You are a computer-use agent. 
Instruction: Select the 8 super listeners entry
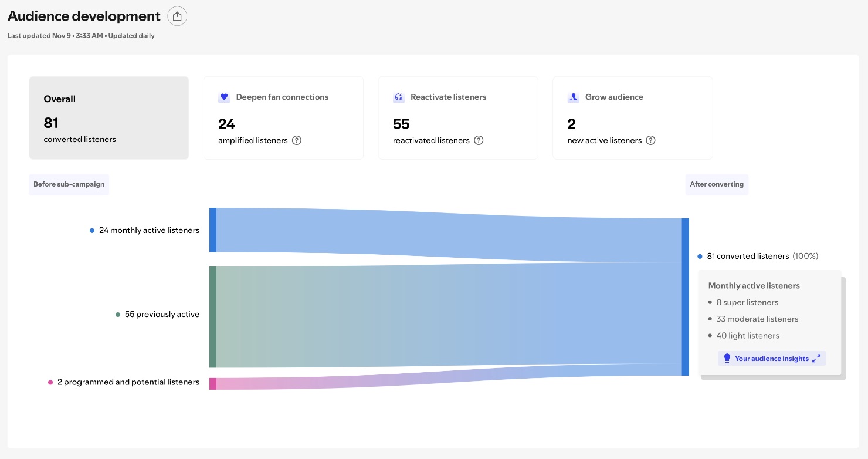747,302
